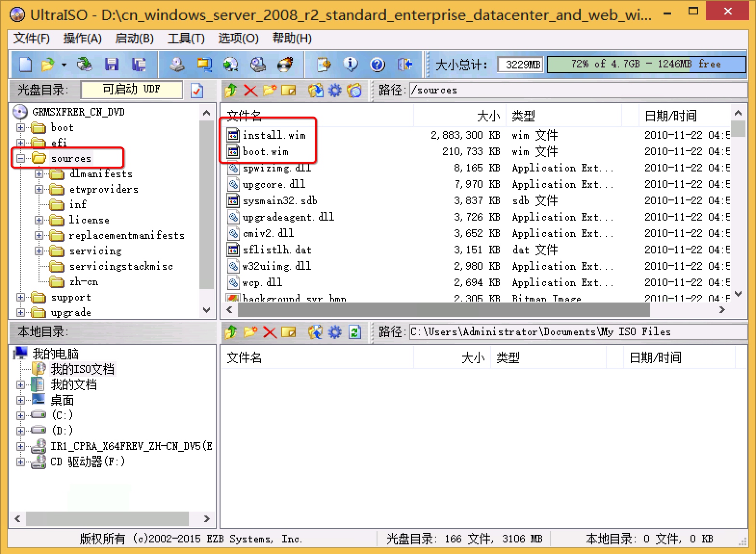The height and width of the screenshot is (554, 756).
Task: Click the 可启动 UDF disc type field
Action: click(x=132, y=90)
